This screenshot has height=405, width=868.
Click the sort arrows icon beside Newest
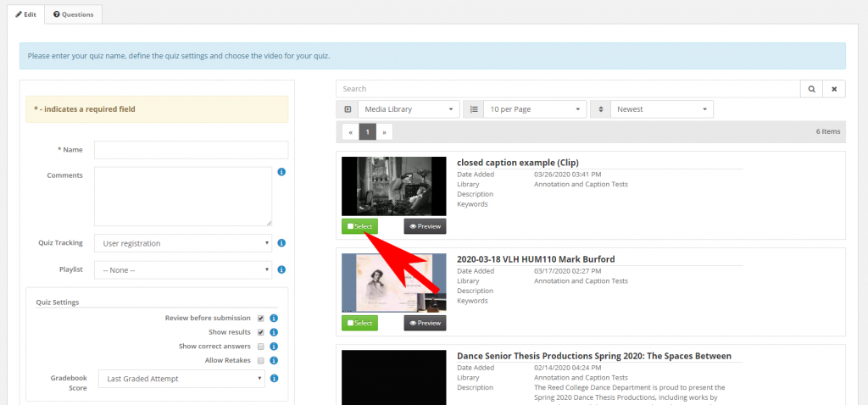click(601, 109)
